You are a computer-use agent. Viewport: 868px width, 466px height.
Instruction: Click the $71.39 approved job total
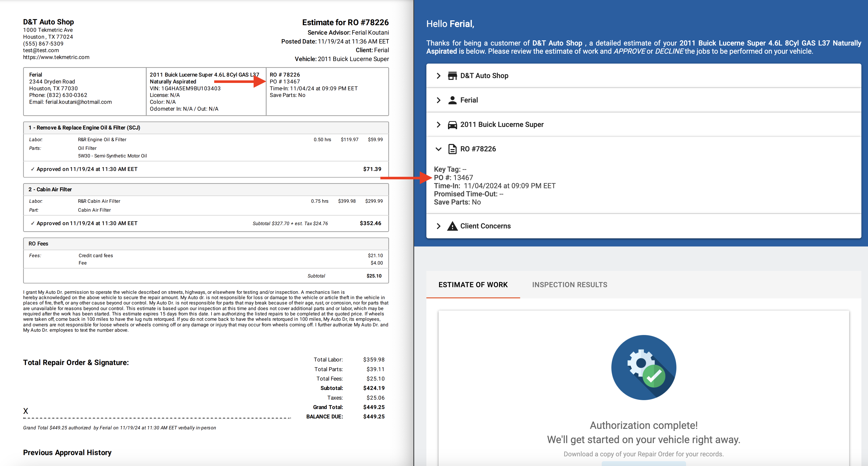click(x=372, y=169)
